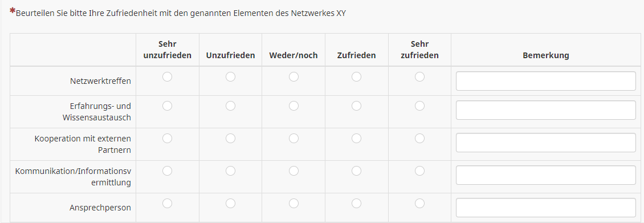
Task: Choose Unzufrieden for Kommunikation/Informationsvermittlung
Action: point(230,171)
